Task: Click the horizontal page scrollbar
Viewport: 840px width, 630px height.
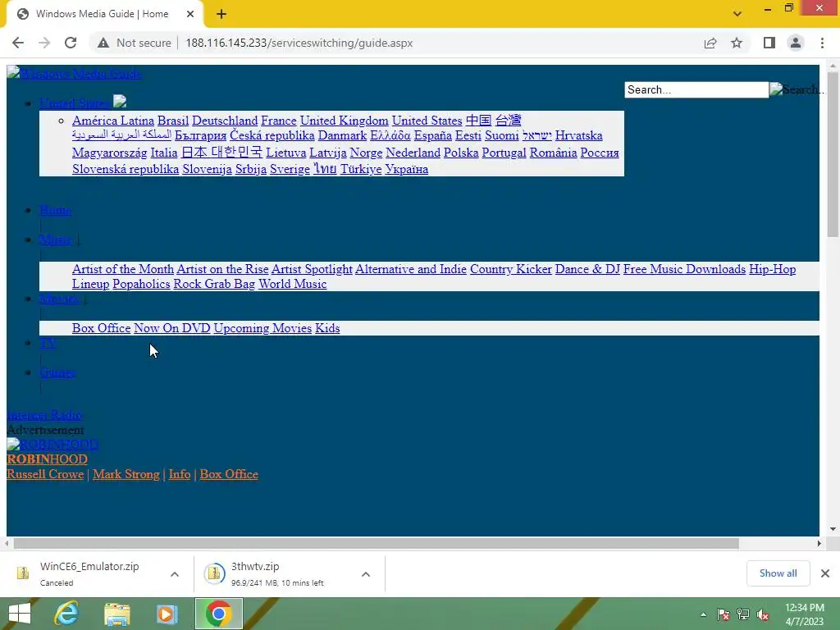Action: pos(376,543)
